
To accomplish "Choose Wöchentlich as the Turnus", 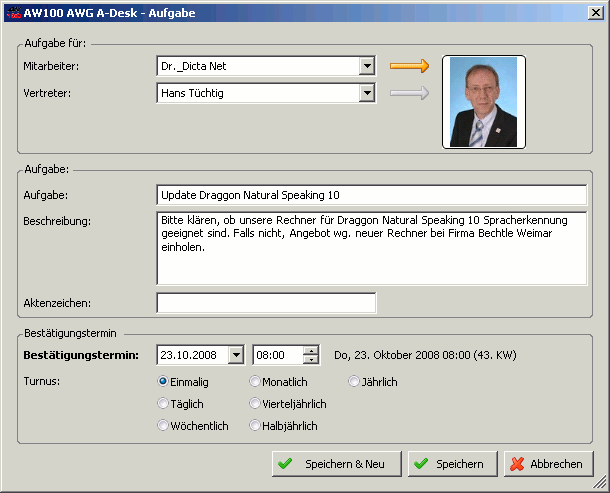I will pos(163,426).
